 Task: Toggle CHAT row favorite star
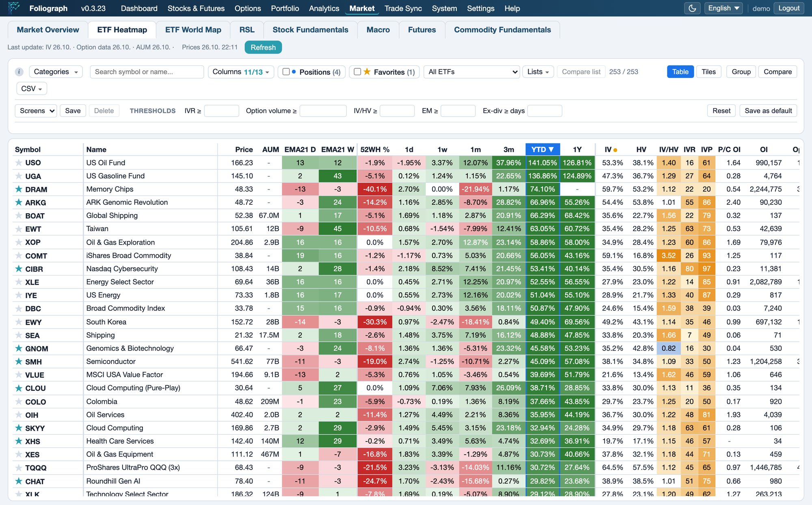[x=19, y=481]
